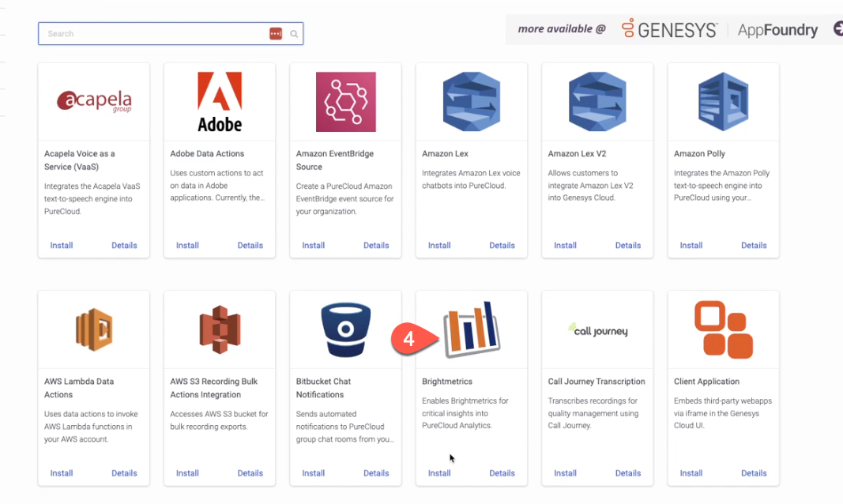Viewport: 843px width, 504px height.
Task: Click the Adobe logo icon
Action: (x=220, y=102)
